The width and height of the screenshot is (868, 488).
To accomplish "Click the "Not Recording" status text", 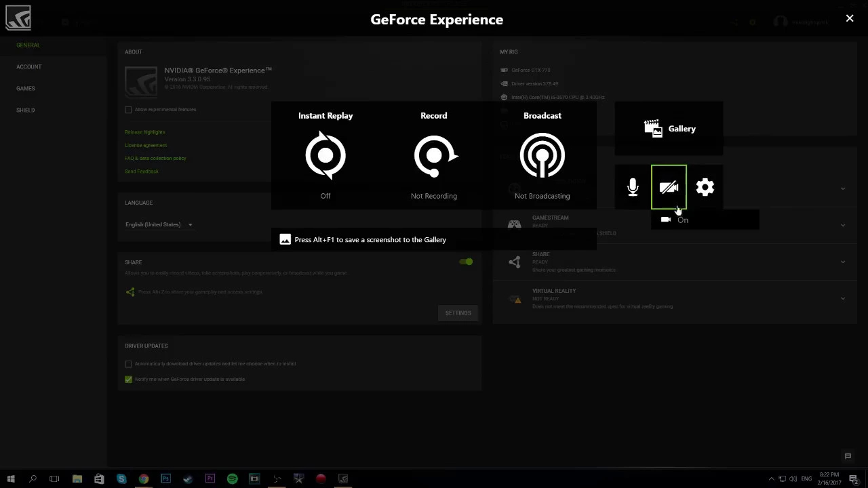I will coord(434,196).
